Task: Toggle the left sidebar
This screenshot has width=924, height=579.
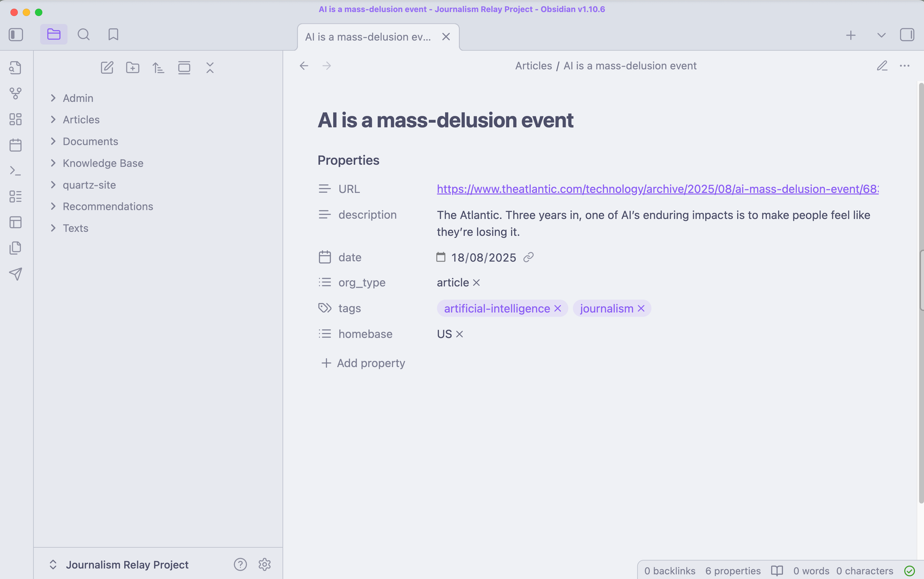Action: click(16, 35)
